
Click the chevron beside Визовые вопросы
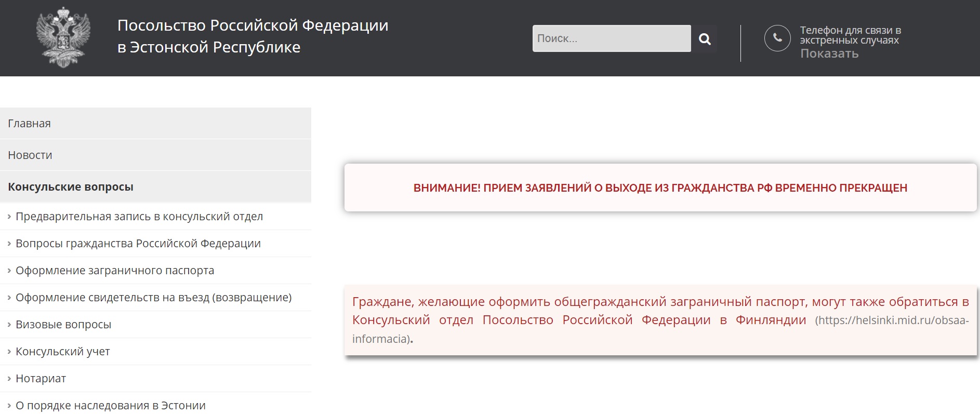point(9,325)
